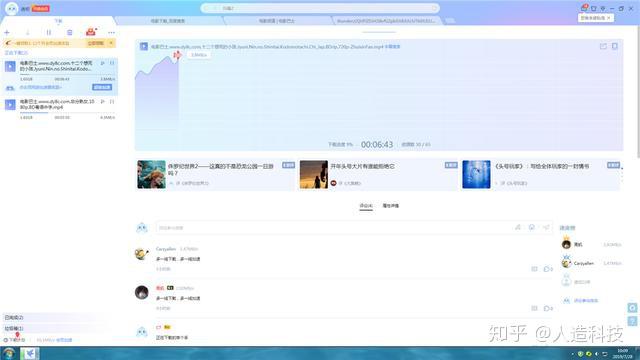640x360 pixels.
Task: Click the plus icon to add a new download
Action: tap(7, 32)
